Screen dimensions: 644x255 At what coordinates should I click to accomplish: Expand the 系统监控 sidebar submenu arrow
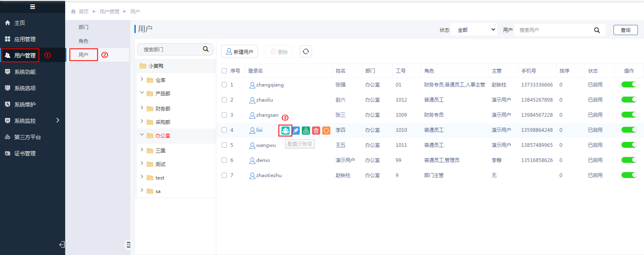click(x=58, y=120)
